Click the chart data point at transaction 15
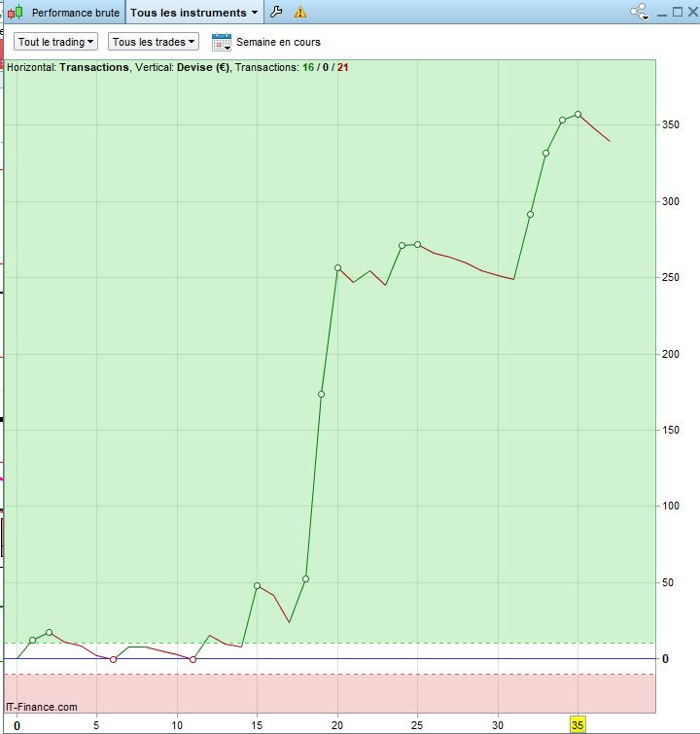Image resolution: width=700 pixels, height=734 pixels. (x=257, y=585)
